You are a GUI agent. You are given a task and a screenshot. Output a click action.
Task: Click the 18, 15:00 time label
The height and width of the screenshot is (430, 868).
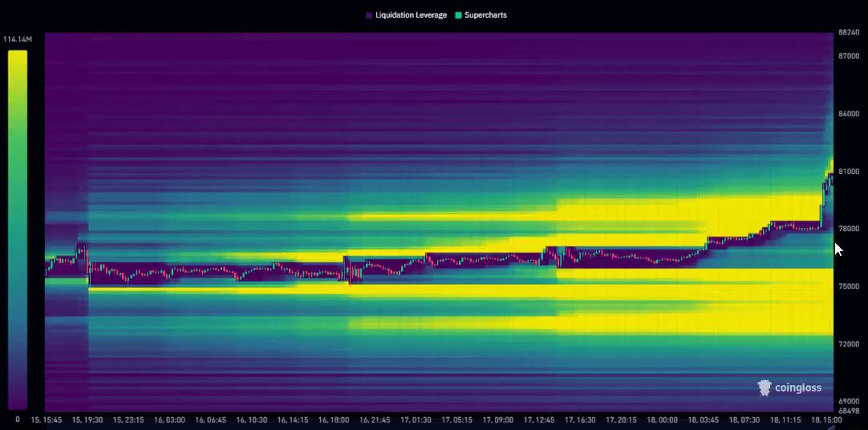pyautogui.click(x=826, y=420)
